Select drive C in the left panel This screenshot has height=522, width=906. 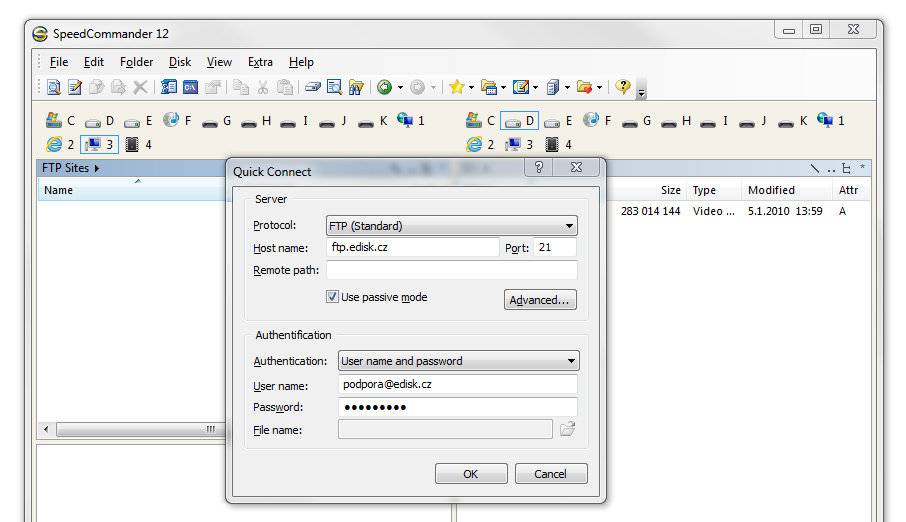click(60, 121)
